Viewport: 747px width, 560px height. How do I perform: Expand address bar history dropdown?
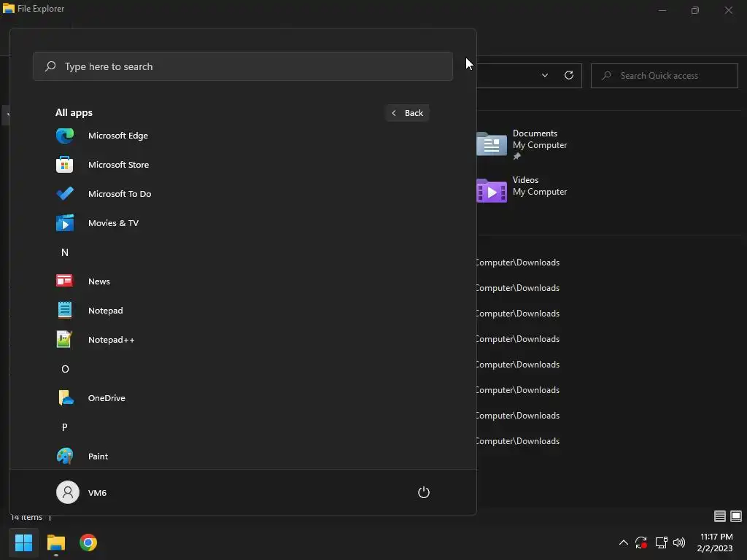544,75
